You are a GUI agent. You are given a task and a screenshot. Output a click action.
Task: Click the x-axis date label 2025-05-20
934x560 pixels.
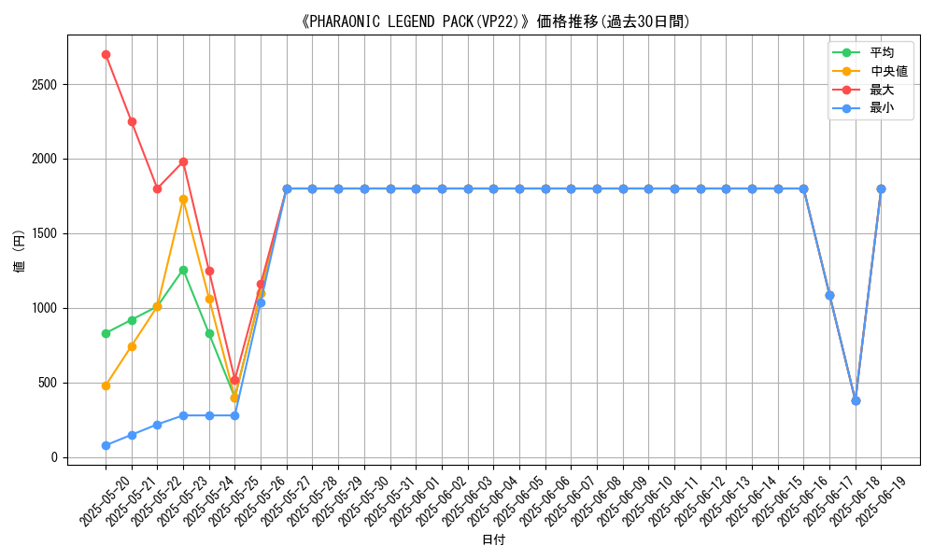(x=105, y=501)
